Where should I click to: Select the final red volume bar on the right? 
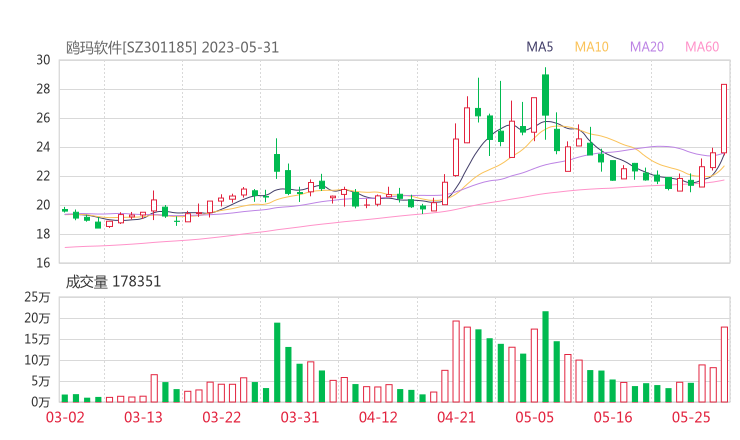pos(724,364)
